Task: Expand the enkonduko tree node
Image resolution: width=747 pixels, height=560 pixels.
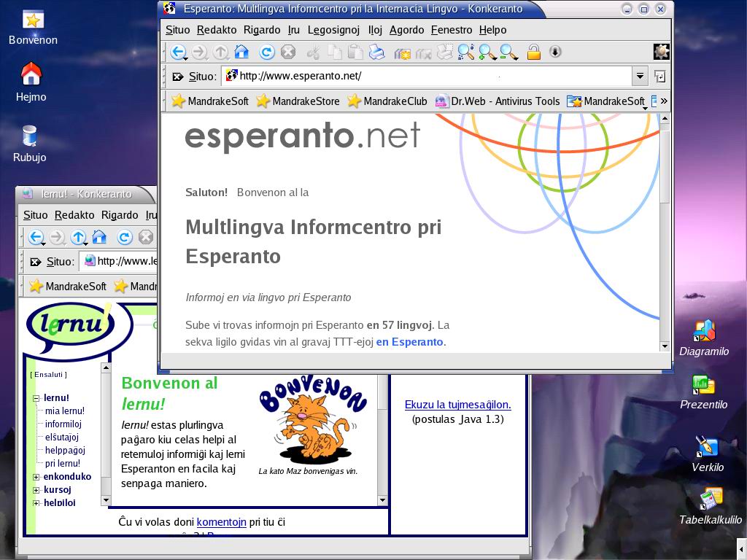Action: 36,477
